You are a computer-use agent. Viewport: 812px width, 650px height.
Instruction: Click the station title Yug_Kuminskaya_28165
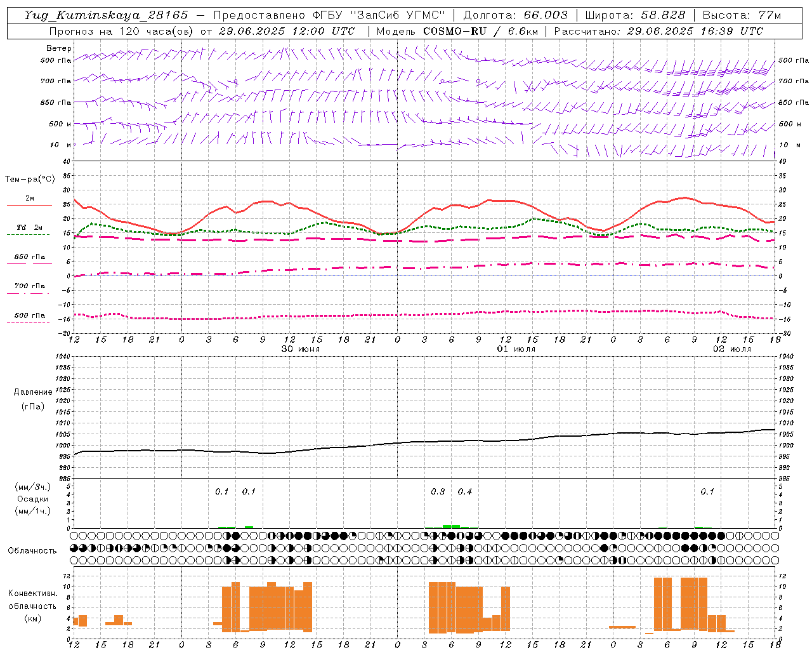(106, 15)
